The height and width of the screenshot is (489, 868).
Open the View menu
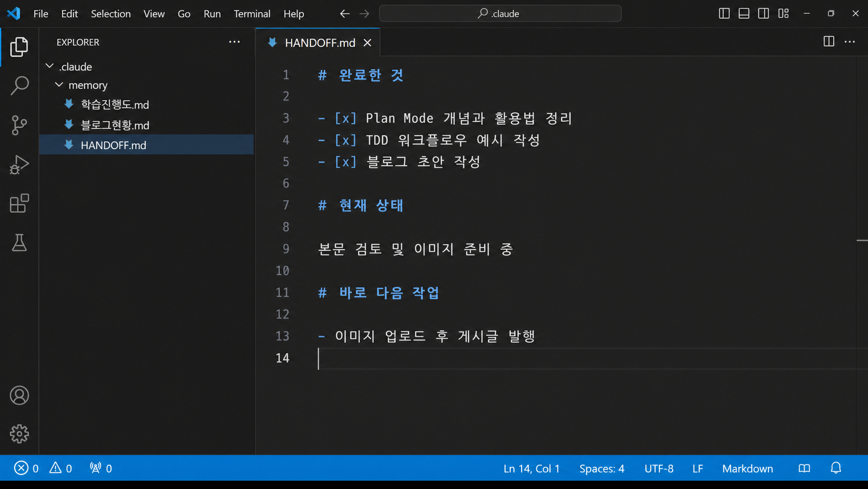(x=154, y=14)
